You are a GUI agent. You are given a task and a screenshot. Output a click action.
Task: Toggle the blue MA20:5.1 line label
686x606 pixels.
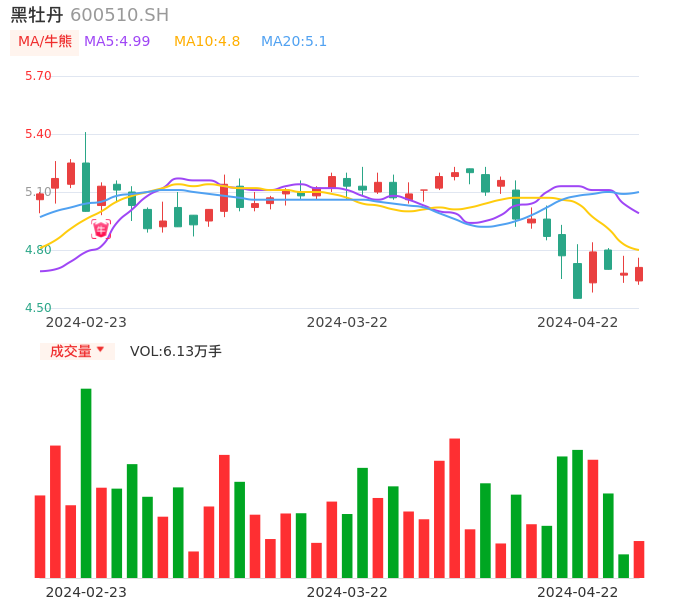[x=294, y=42]
